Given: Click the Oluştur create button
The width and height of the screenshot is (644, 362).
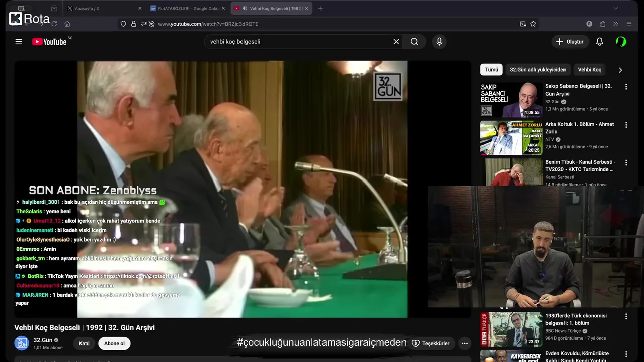Looking at the screenshot, I should pyautogui.click(x=570, y=42).
